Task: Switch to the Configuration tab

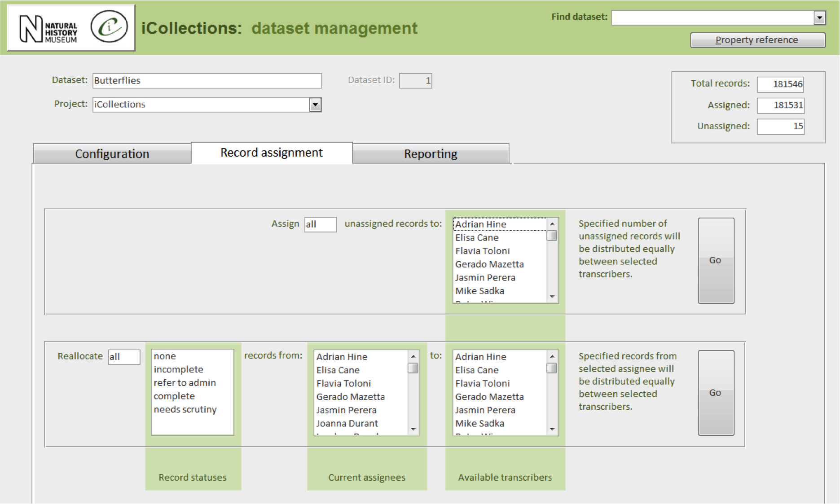Action: tap(112, 153)
